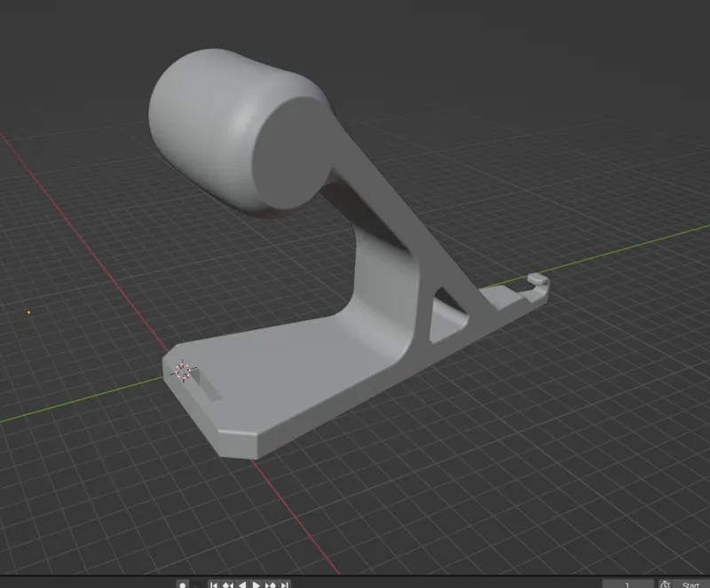
Task: Select the small orange origin point
Action: (x=29, y=312)
